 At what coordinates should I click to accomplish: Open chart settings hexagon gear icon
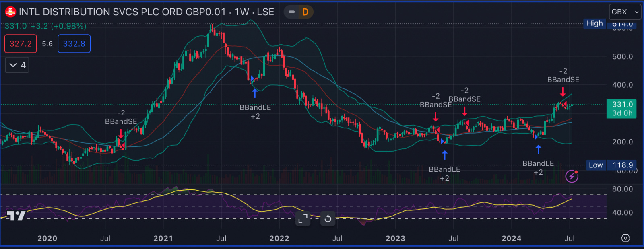coord(625,238)
